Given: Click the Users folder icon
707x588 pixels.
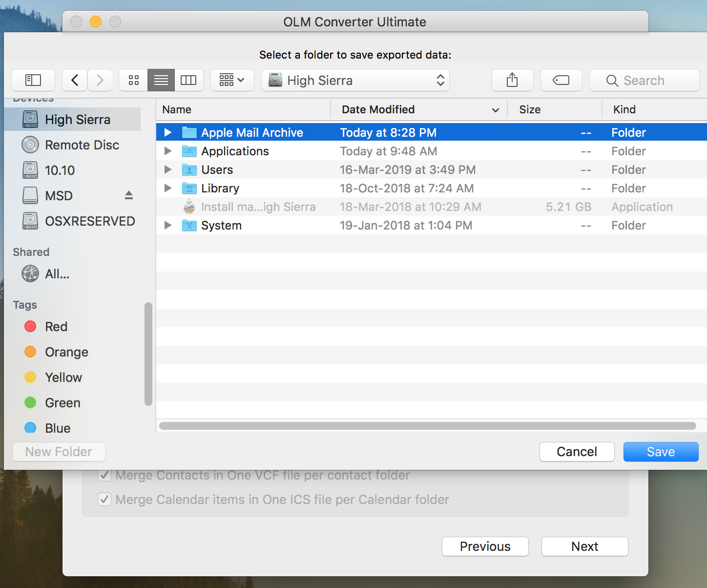Looking at the screenshot, I should 189,169.
